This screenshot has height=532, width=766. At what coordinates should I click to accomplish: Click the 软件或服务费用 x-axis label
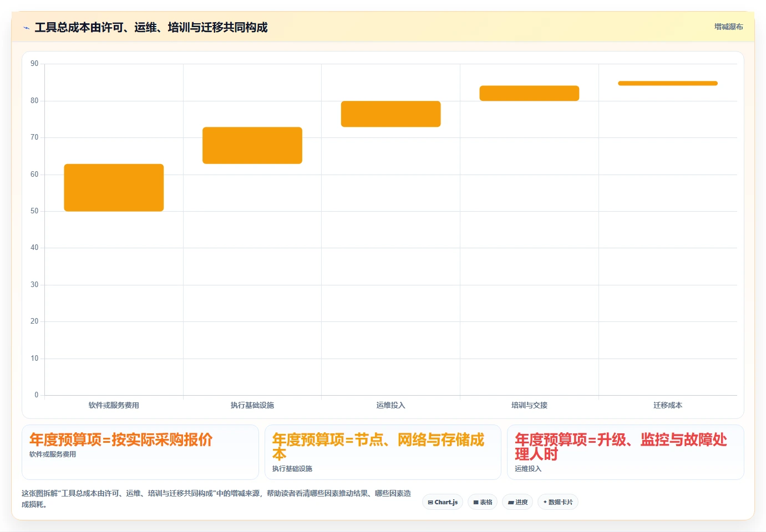pos(114,405)
